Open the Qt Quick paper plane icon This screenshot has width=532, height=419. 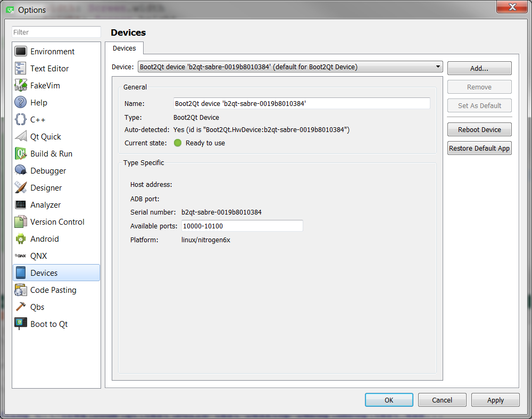(21, 136)
